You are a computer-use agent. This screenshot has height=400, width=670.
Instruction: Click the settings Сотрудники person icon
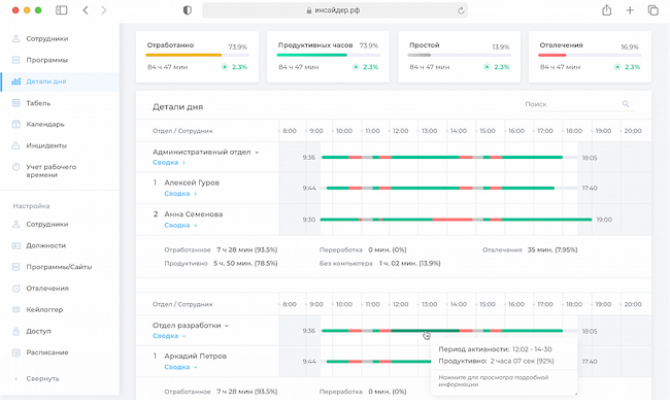16,224
